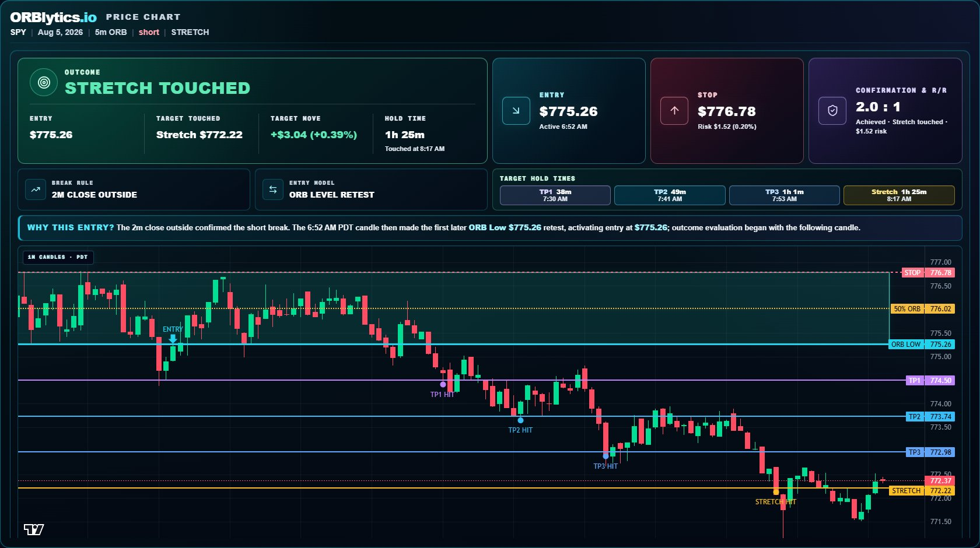Click the 2.0 : 1 R/R value

pyautogui.click(x=878, y=107)
